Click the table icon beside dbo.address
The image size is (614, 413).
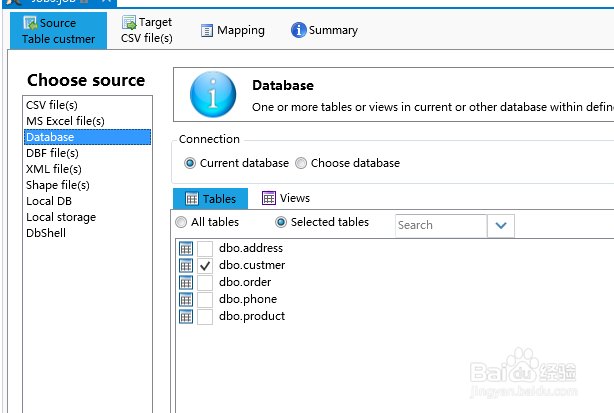tap(185, 249)
